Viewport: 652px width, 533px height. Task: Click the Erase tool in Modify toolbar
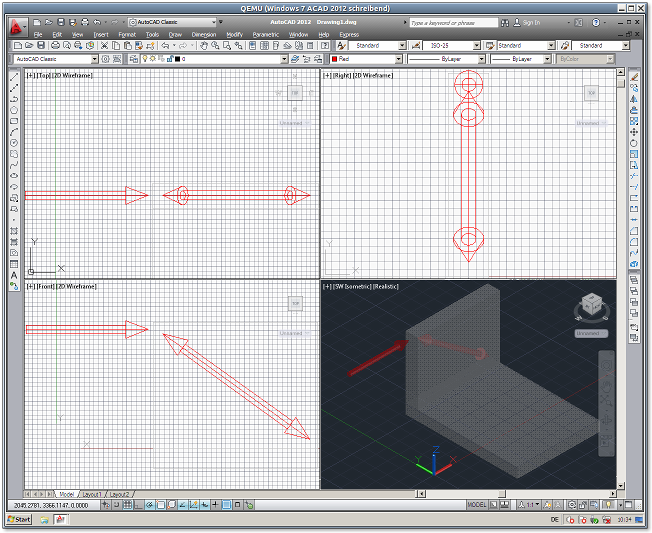click(635, 77)
